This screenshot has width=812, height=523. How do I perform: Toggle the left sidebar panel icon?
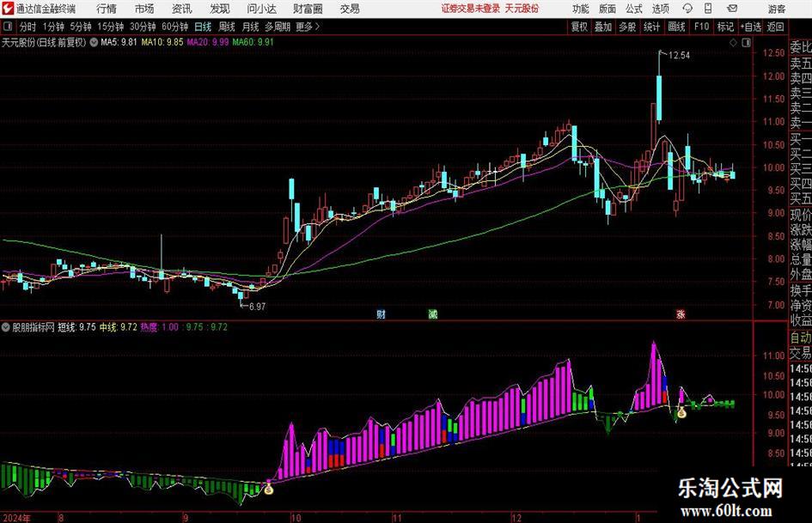[x=7, y=27]
